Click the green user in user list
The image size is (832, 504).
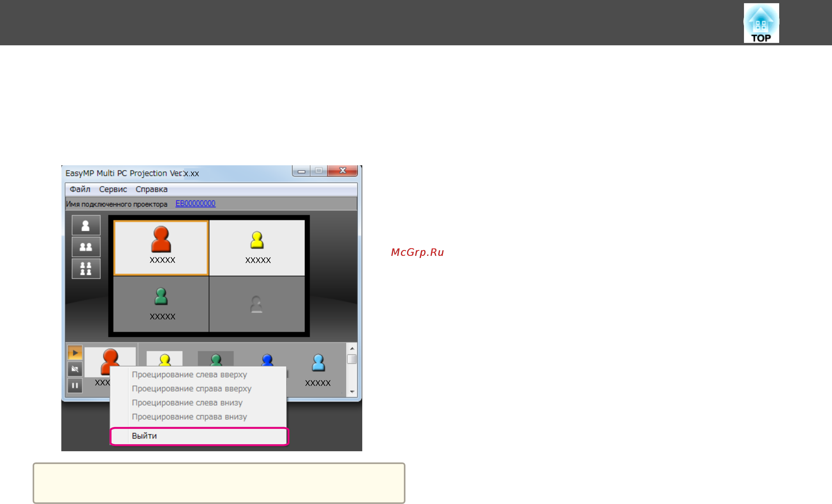coord(216,359)
